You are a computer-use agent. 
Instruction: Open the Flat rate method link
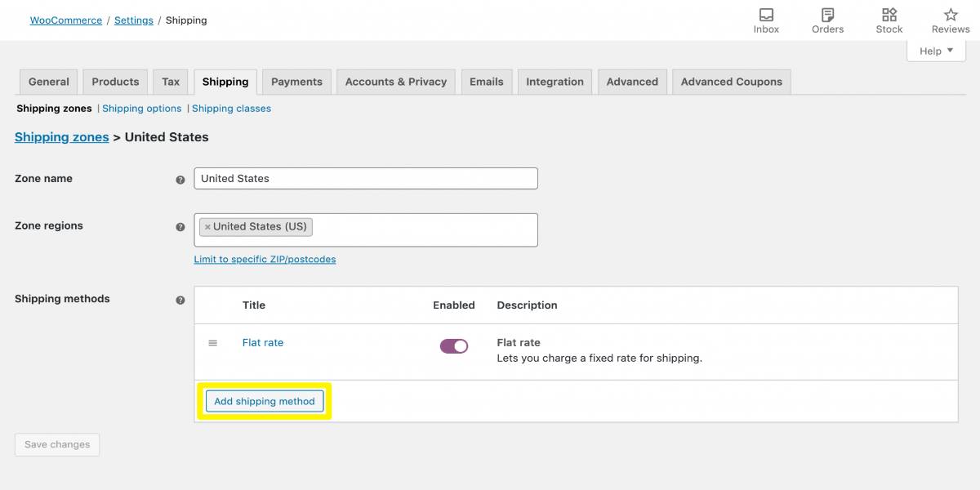[x=263, y=343]
